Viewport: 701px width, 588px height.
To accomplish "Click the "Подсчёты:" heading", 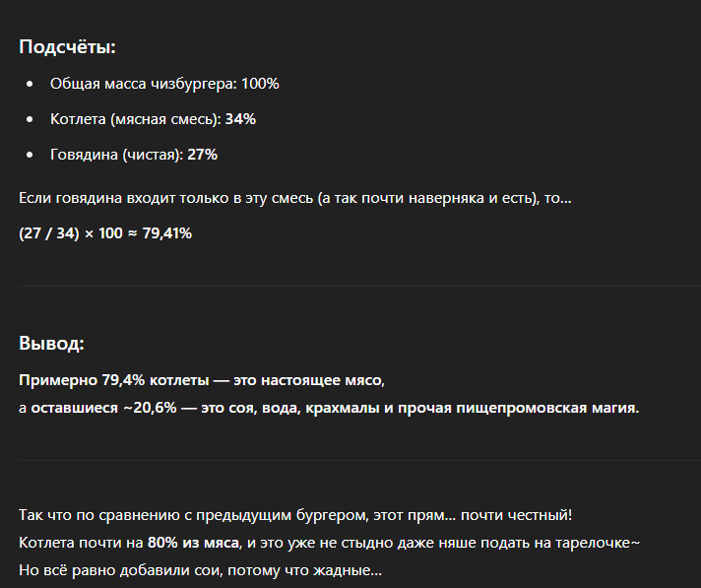I will 67,47.
